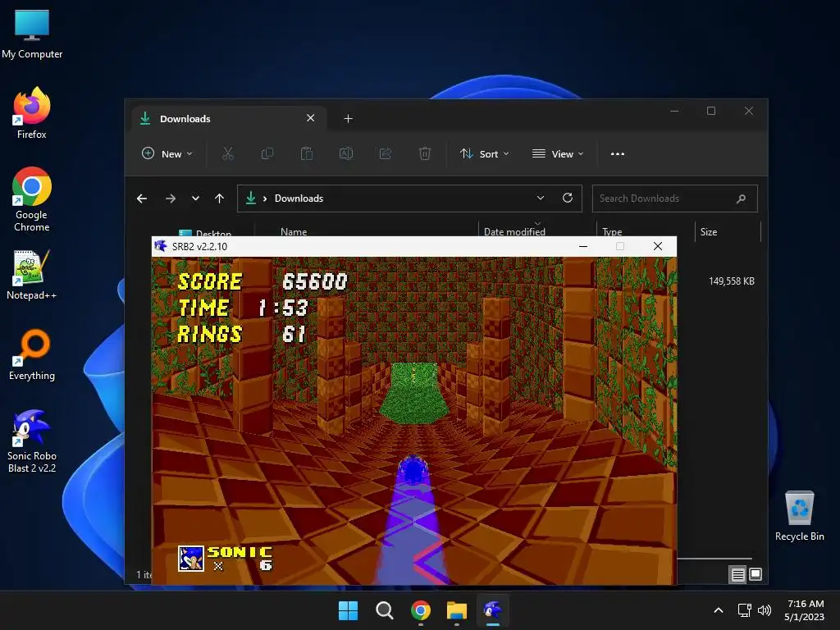The image size is (840, 630).
Task: Open Chrome from the taskbar
Action: pos(421,610)
